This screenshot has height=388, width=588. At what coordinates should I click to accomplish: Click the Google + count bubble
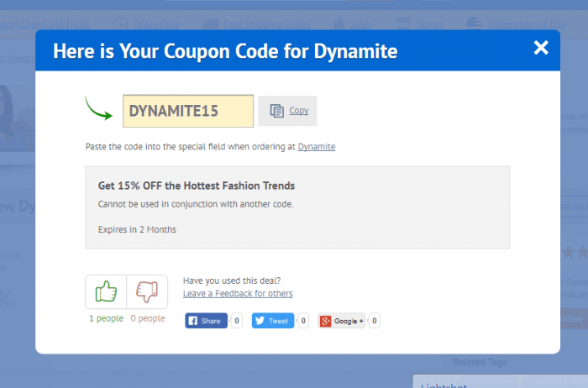tap(375, 321)
